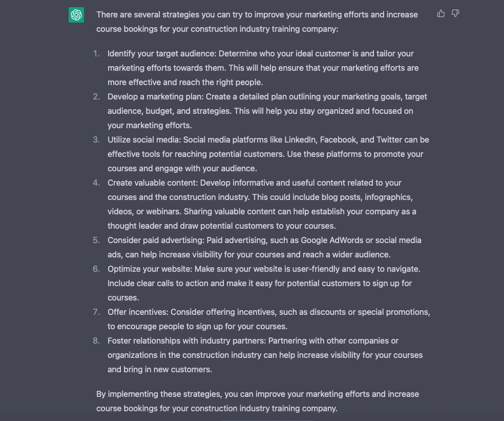Click the thumbs up feedback icon
504x421 pixels.
pyautogui.click(x=441, y=14)
